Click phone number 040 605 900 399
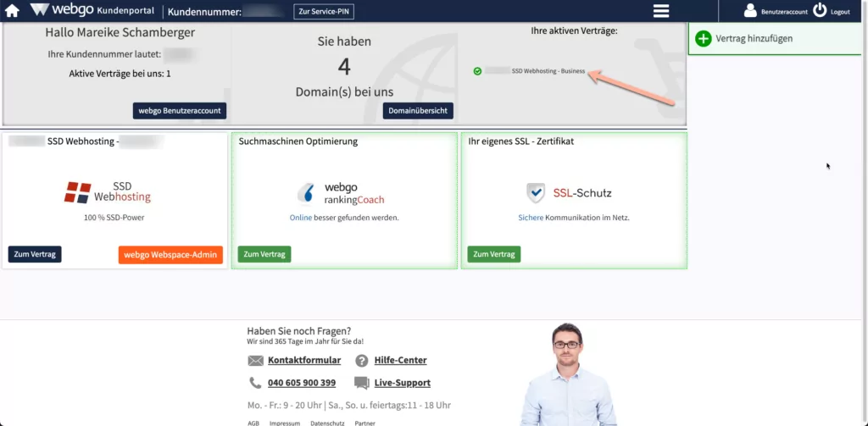Viewport: 868px width, 426px height. click(302, 383)
